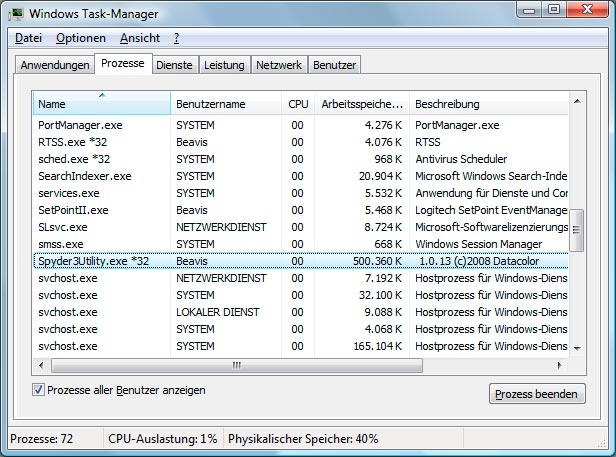Sort by the Name column header

coord(101,104)
